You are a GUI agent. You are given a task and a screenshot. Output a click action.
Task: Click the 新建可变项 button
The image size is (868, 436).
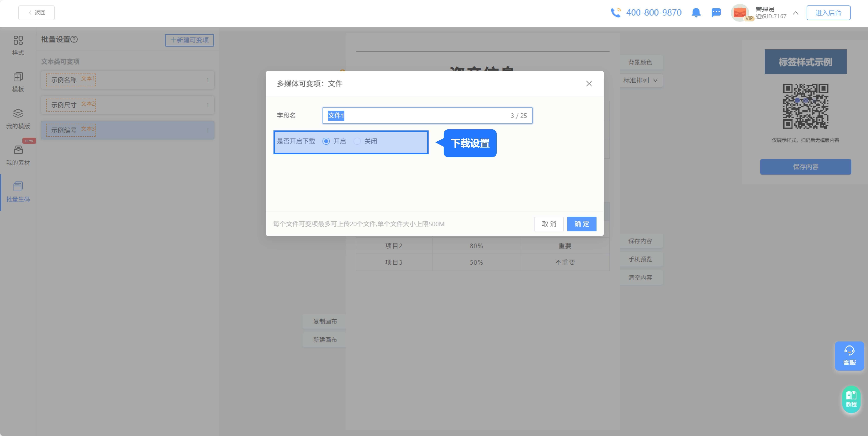pos(189,40)
